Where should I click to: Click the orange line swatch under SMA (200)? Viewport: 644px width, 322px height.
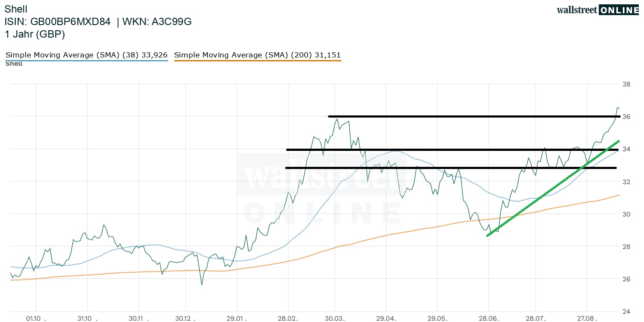[x=258, y=61]
